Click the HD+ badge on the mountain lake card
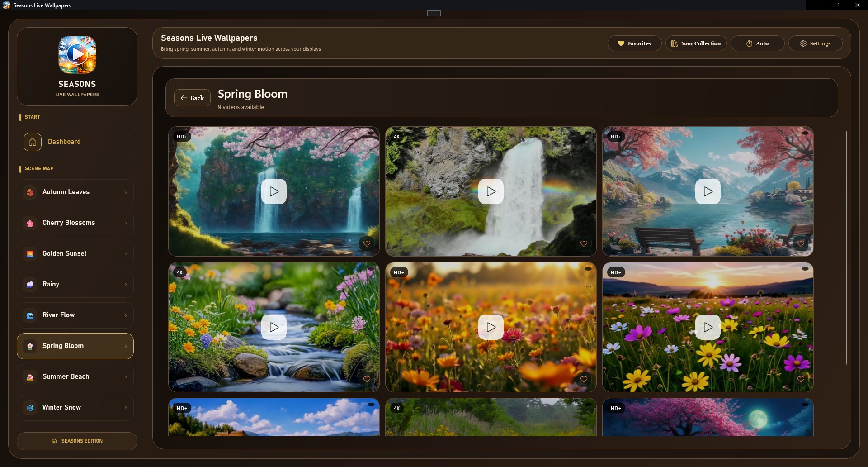 click(616, 137)
